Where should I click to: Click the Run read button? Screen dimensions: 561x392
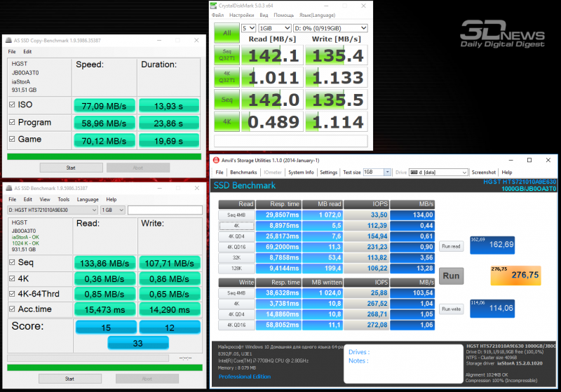pyautogui.click(x=451, y=246)
